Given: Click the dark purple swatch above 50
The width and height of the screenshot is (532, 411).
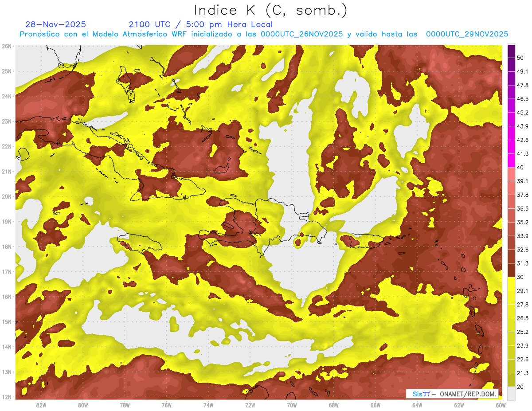Looking at the screenshot, I should [511, 51].
